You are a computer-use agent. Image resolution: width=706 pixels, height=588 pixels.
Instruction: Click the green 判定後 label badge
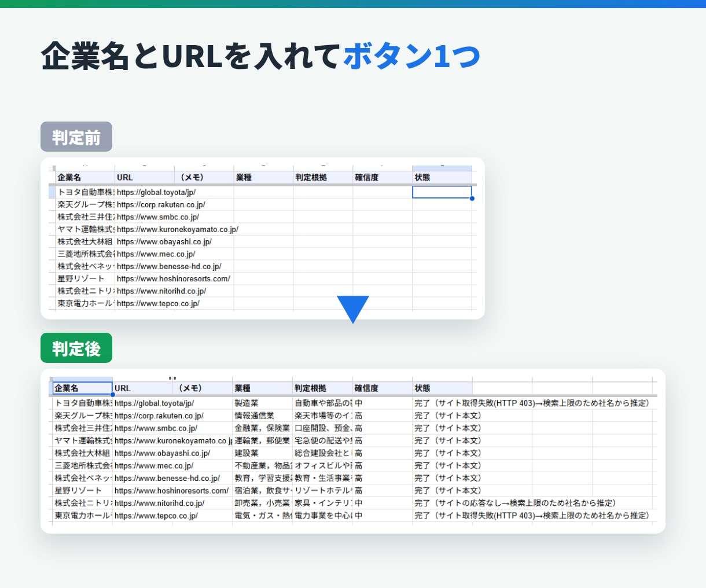76,348
